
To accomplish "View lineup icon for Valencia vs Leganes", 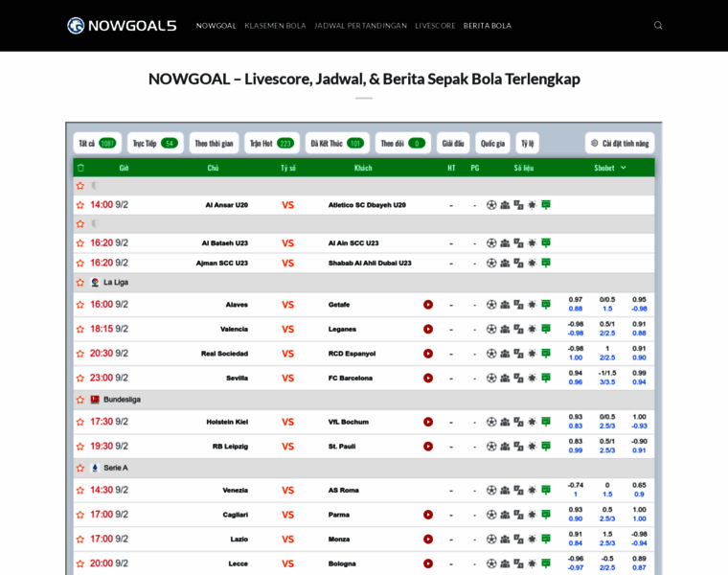I will [x=505, y=329].
